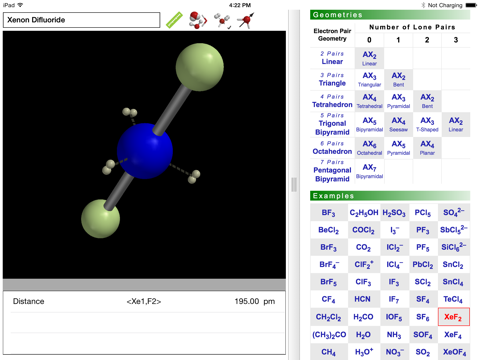
Task: Load the SF6 example molecule
Action: pos(423,317)
